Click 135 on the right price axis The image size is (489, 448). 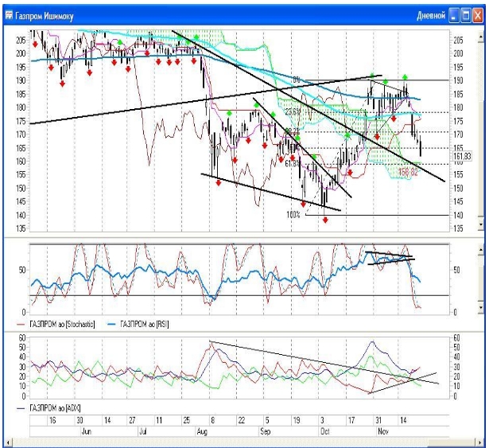(x=458, y=228)
